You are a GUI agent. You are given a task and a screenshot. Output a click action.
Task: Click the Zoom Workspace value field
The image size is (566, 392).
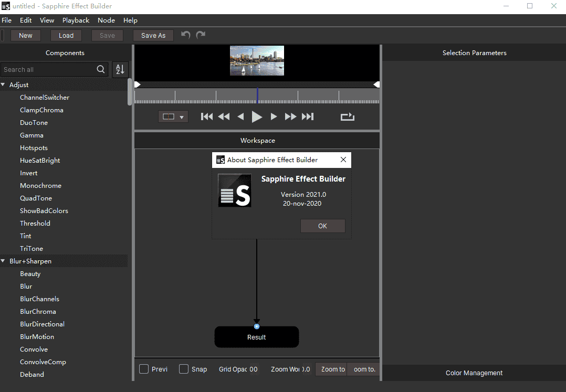pyautogui.click(x=306, y=369)
